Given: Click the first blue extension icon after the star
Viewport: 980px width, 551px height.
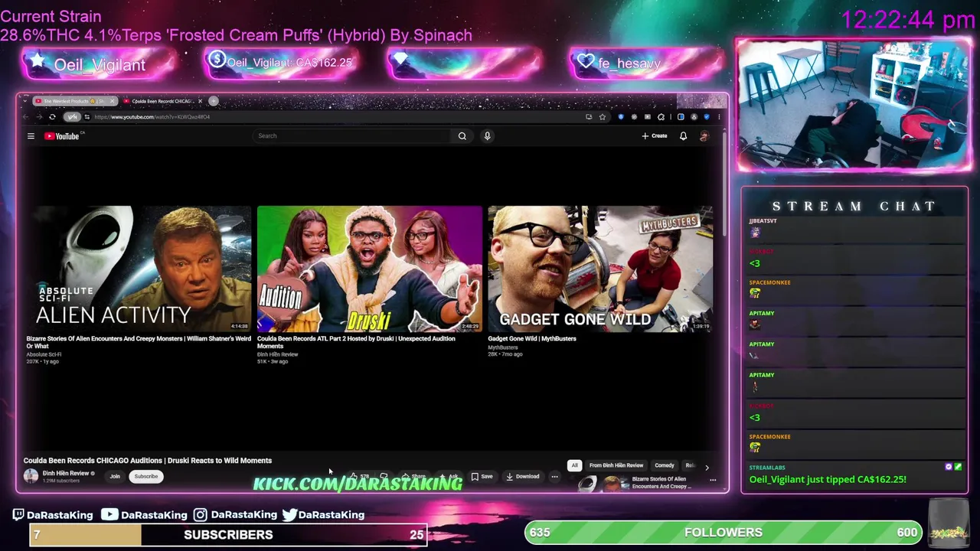Looking at the screenshot, I should 621,117.
